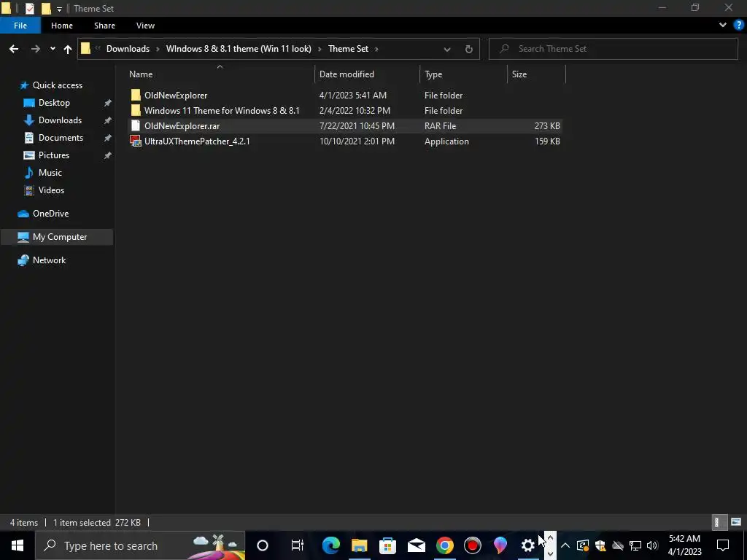Open File Explorer on the taskbar

[x=359, y=545]
